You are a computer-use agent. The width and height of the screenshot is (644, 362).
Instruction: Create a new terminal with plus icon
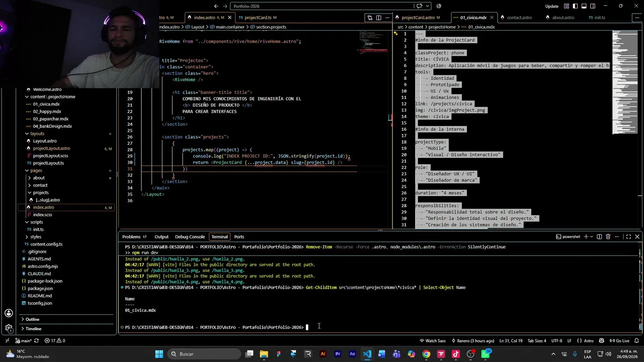pyautogui.click(x=586, y=237)
